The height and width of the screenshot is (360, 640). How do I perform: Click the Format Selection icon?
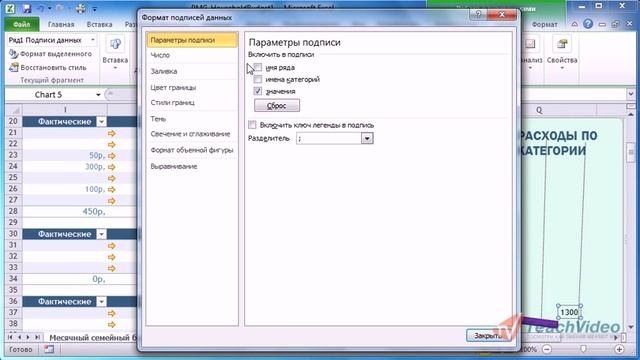(13, 54)
